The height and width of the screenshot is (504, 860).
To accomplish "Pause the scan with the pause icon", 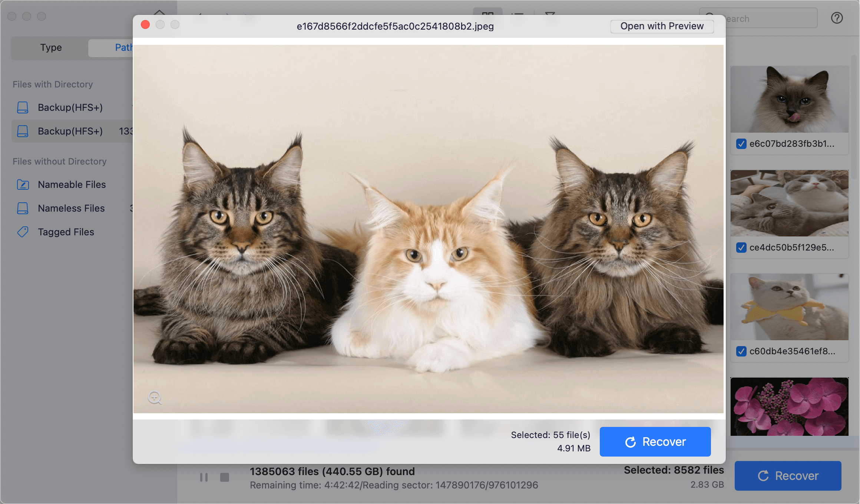I will [204, 477].
